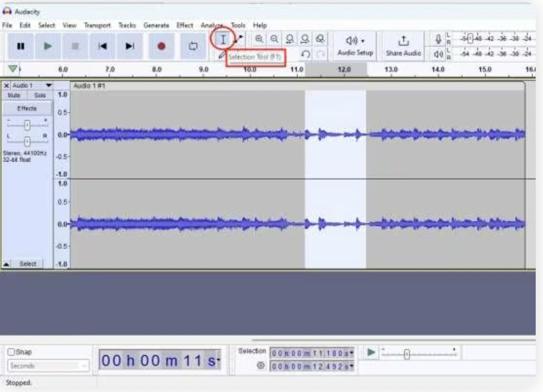The width and height of the screenshot is (543, 392).
Task: Click the grayed Redo arrow icon
Action: (x=320, y=55)
